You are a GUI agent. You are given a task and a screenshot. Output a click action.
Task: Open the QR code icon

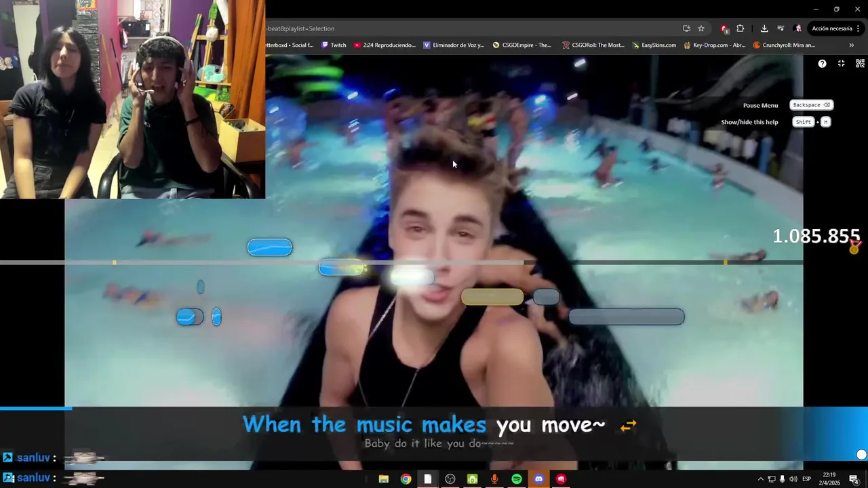(860, 64)
